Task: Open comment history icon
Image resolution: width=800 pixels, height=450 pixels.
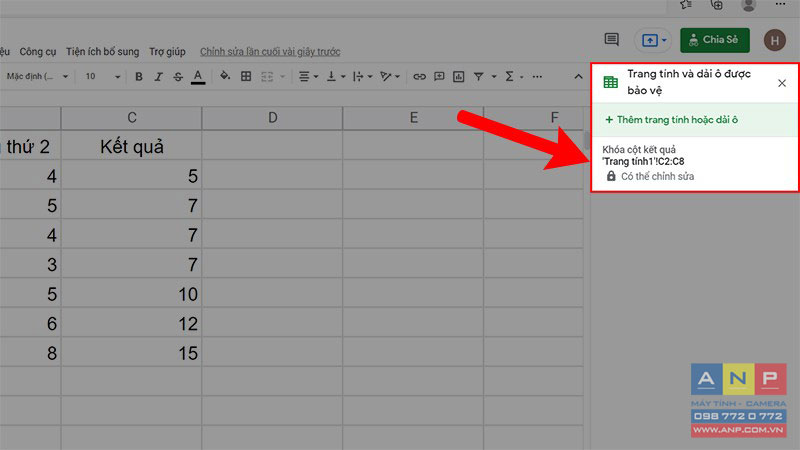Action: (611, 39)
